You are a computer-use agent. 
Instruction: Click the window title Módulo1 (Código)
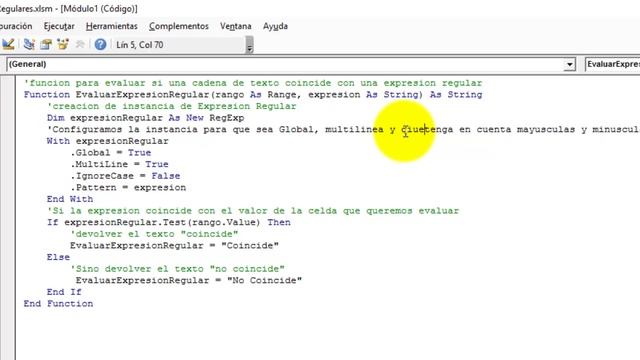[x=100, y=9]
